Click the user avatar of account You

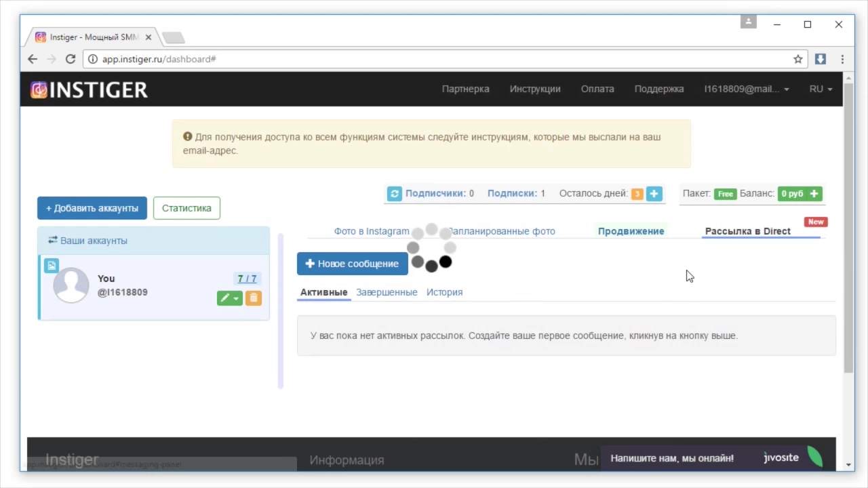[71, 285]
